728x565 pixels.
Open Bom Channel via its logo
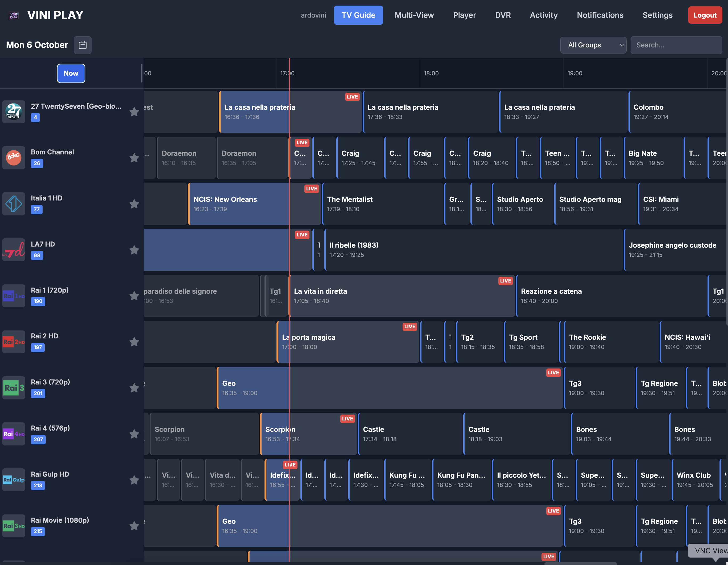pos(14,157)
